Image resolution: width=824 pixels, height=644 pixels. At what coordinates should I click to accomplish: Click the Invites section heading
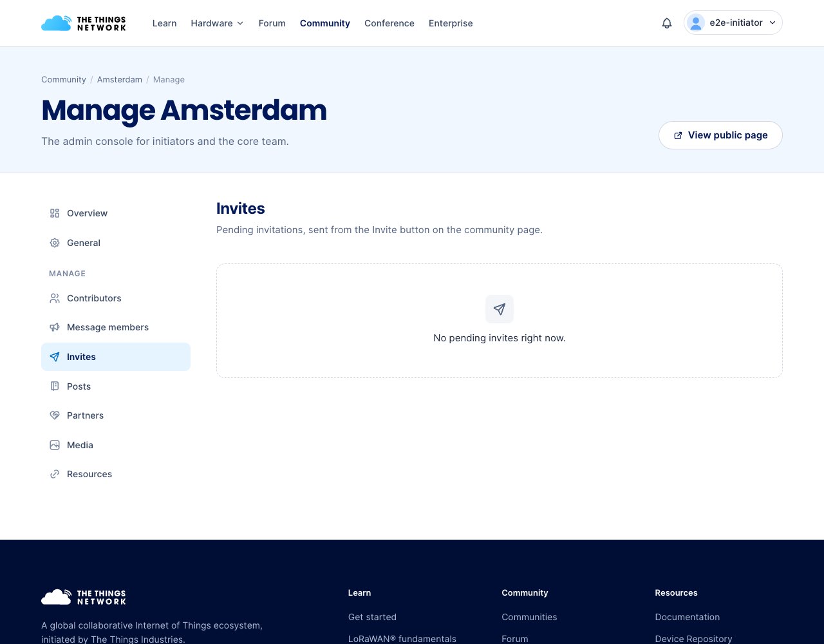(x=241, y=209)
